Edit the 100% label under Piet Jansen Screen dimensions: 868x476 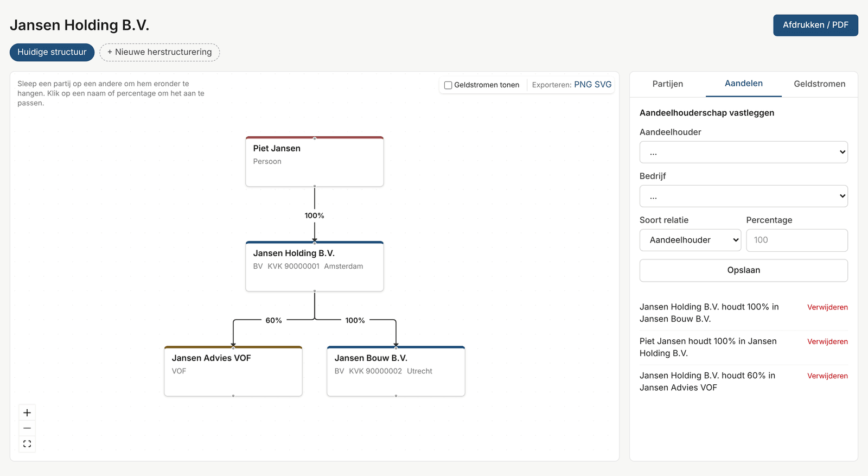pos(314,215)
